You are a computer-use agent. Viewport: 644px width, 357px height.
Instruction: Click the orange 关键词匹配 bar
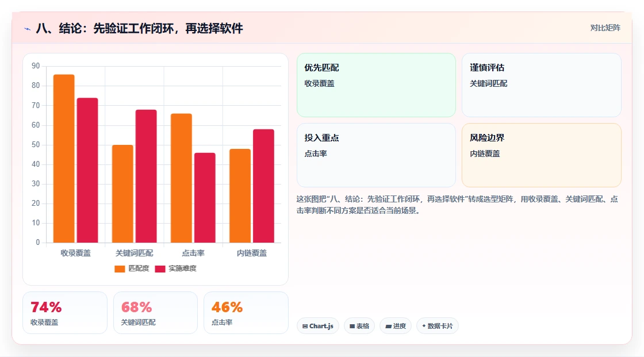(122, 194)
